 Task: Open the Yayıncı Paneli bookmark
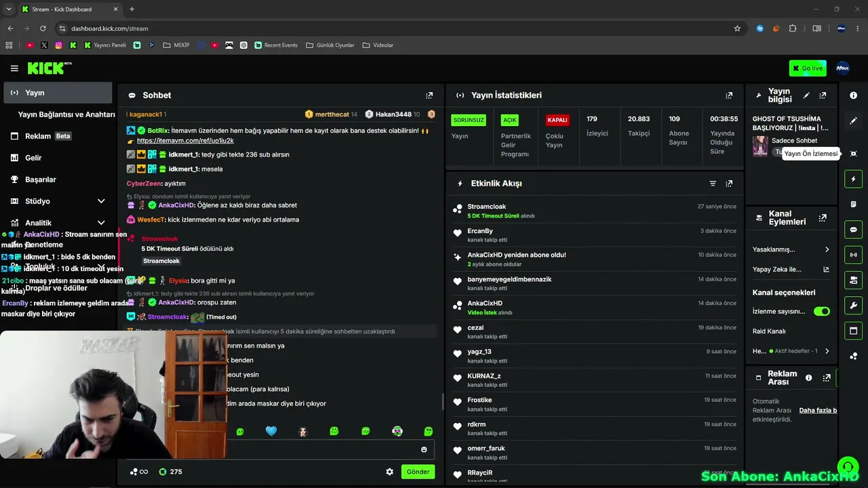105,45
